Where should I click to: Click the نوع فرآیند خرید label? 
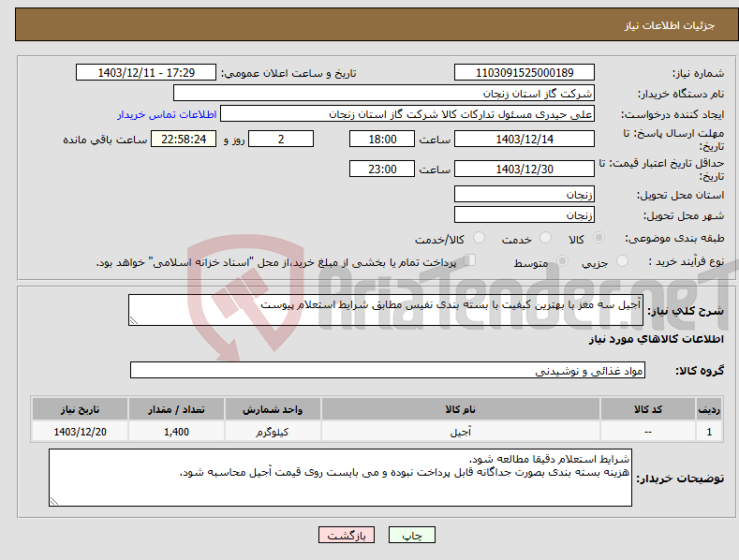[687, 261]
